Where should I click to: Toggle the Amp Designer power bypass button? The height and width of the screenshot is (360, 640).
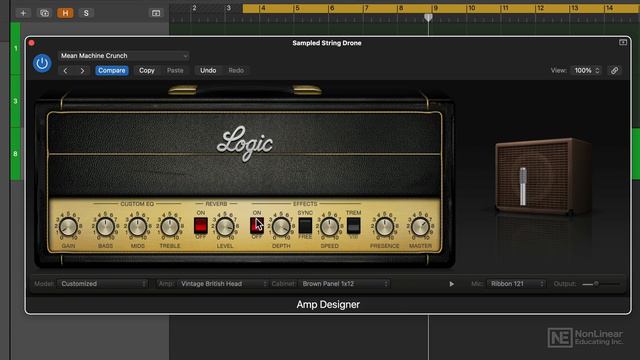pos(42,63)
